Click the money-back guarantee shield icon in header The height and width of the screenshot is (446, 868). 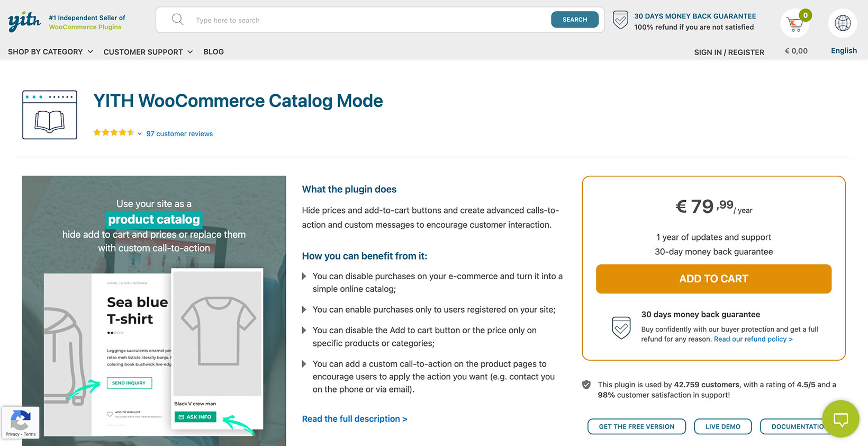pyautogui.click(x=620, y=20)
